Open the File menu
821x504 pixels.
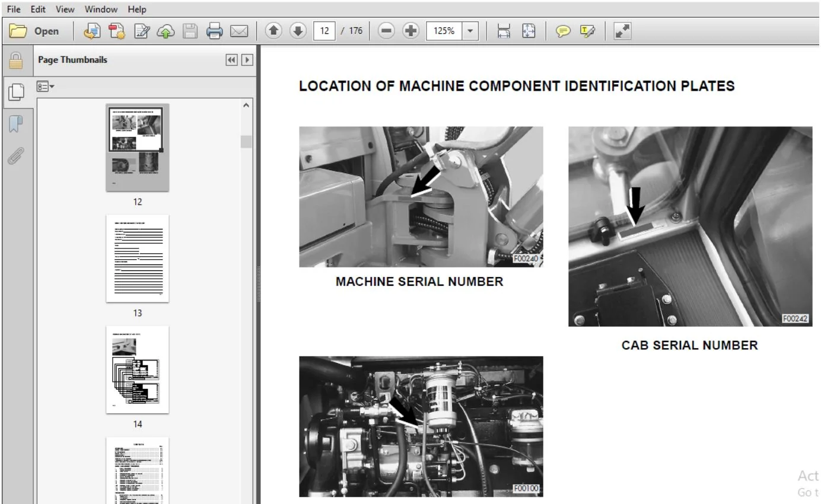coord(14,9)
